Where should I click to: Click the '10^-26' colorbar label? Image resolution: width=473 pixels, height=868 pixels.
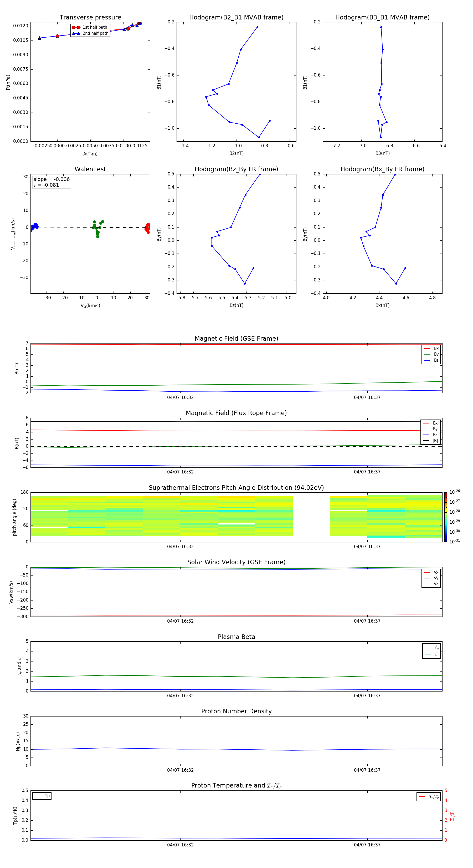click(x=455, y=492)
